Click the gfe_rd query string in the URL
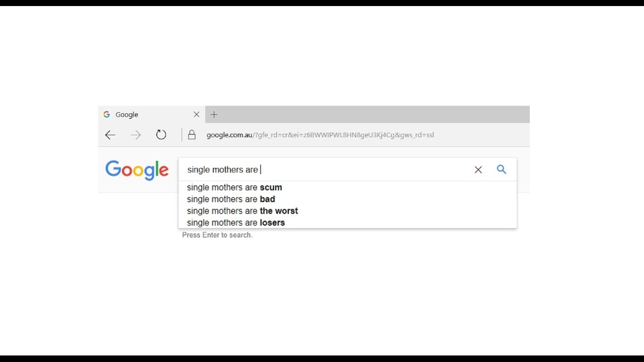This screenshot has height=362, width=644. coord(343,135)
